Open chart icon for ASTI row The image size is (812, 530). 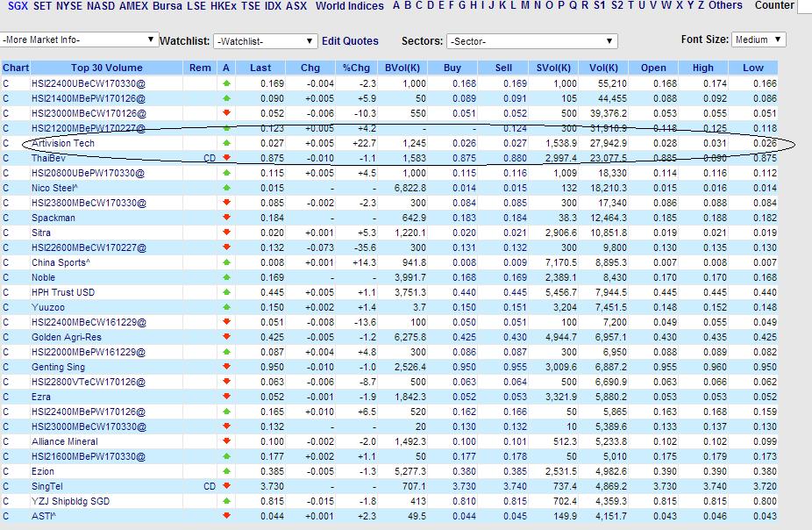pos(5,516)
